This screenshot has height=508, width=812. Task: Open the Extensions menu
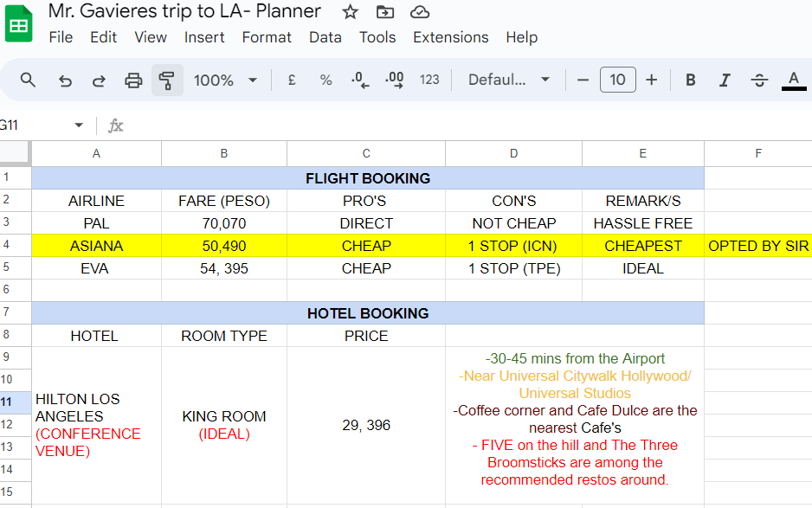pyautogui.click(x=450, y=37)
